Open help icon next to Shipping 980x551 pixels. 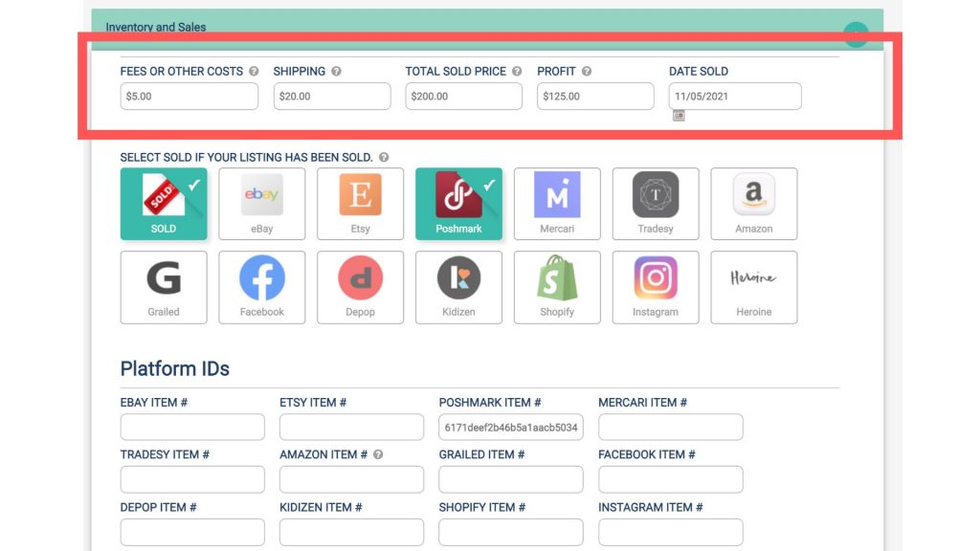[x=336, y=71]
